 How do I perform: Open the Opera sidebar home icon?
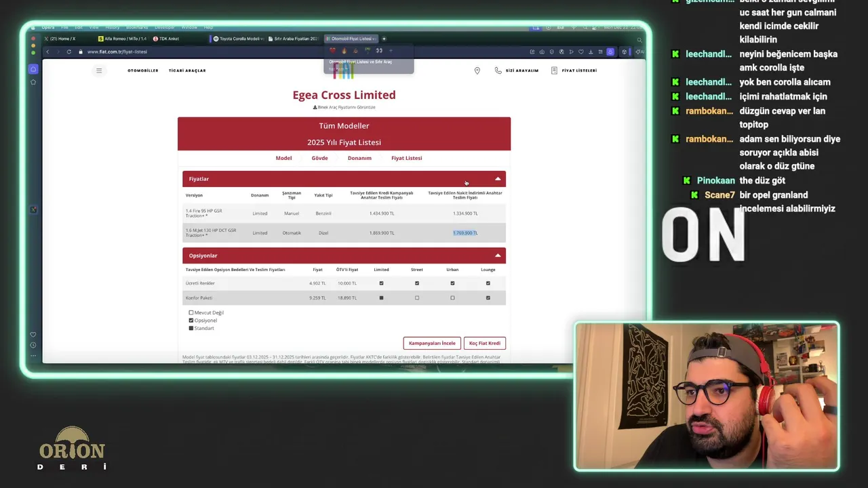pos(33,69)
